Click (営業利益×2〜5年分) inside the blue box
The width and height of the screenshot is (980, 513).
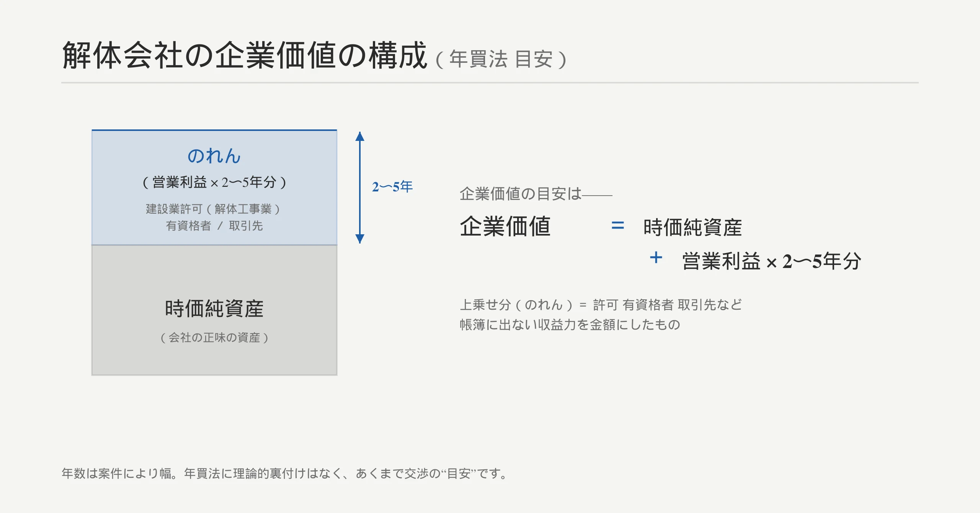[x=214, y=182]
